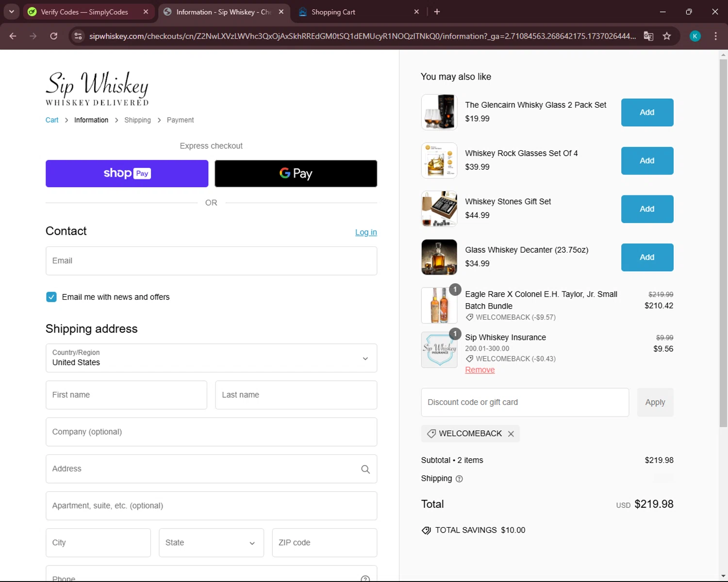The width and height of the screenshot is (728, 582).
Task: Open the Chrome profile K avatar
Action: point(695,36)
